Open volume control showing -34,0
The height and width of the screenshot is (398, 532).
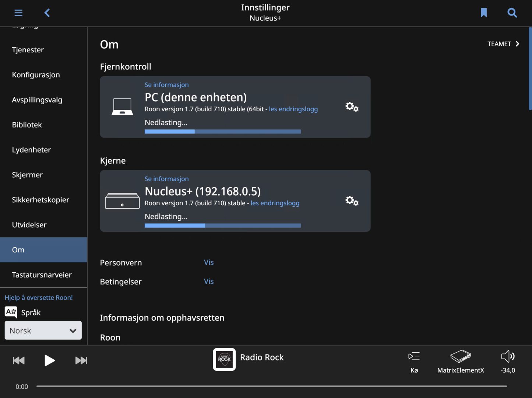click(508, 362)
